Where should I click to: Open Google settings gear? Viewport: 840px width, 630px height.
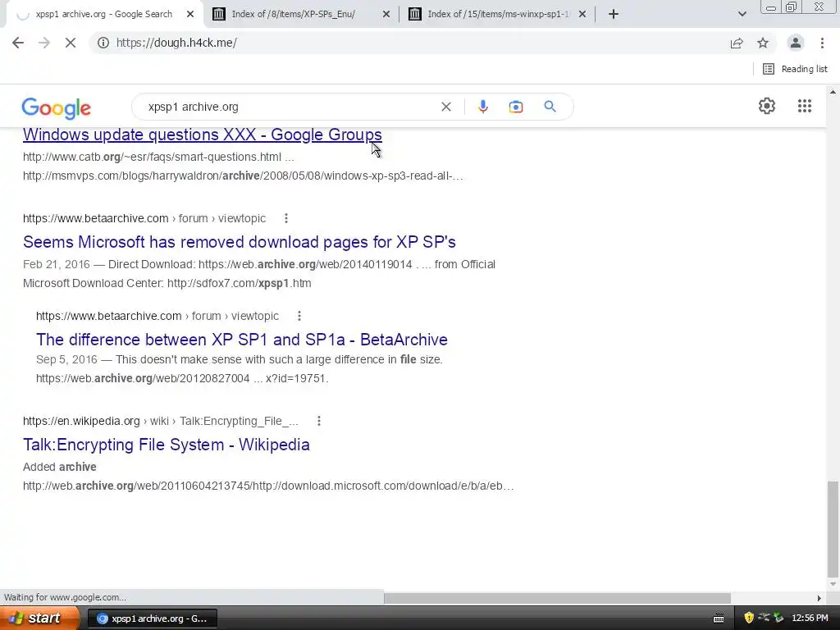pyautogui.click(x=767, y=106)
